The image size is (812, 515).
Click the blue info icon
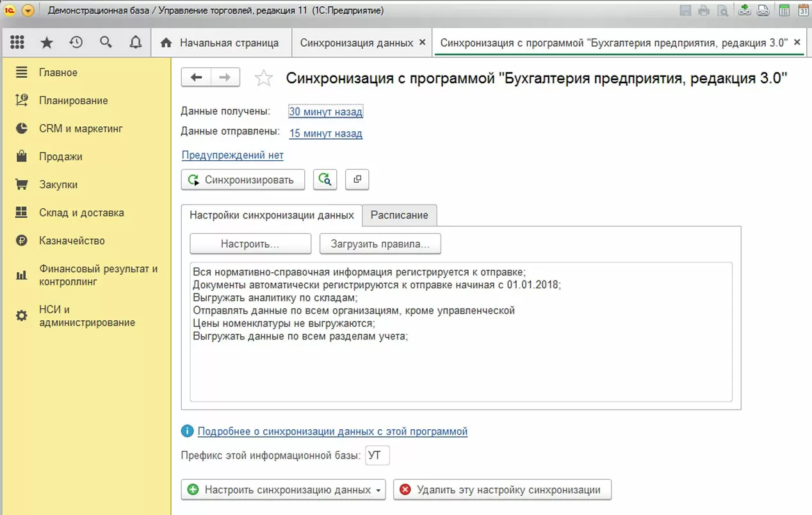[188, 431]
